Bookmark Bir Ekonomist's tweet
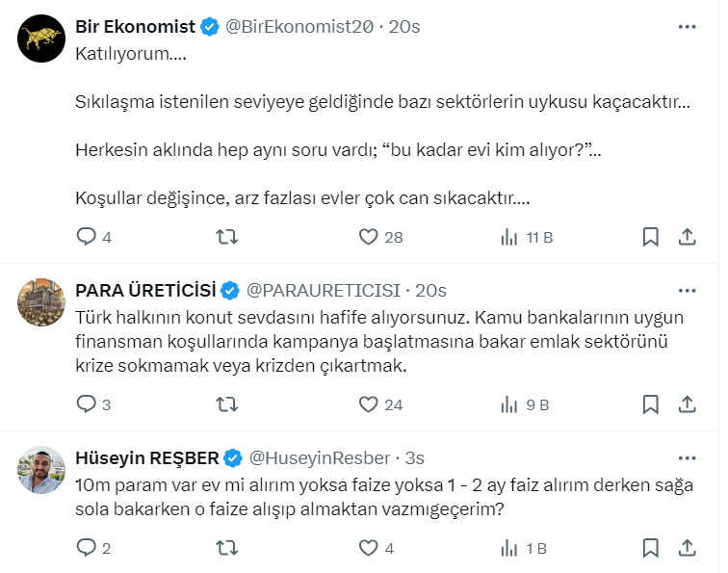Image resolution: width=728 pixels, height=573 pixels. point(650,237)
